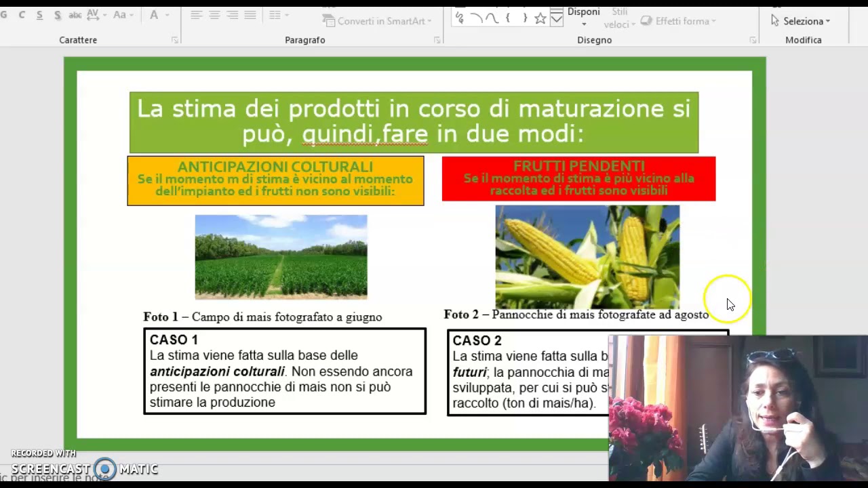
Task: Select the star shape
Action: coord(540,18)
